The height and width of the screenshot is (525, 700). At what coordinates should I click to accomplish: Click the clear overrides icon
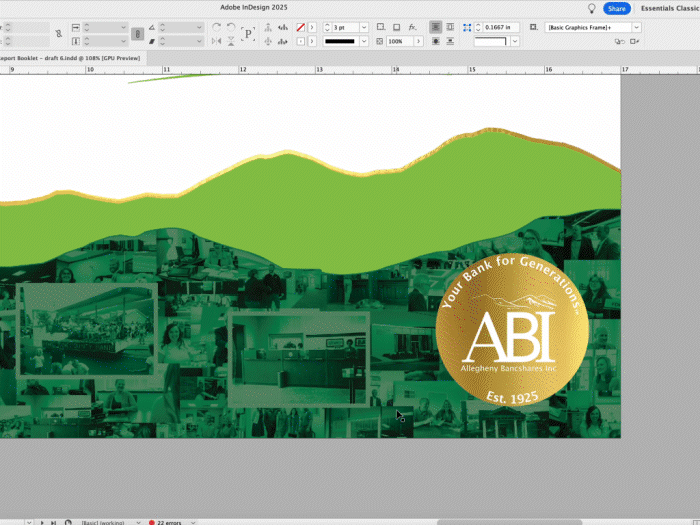(x=620, y=42)
